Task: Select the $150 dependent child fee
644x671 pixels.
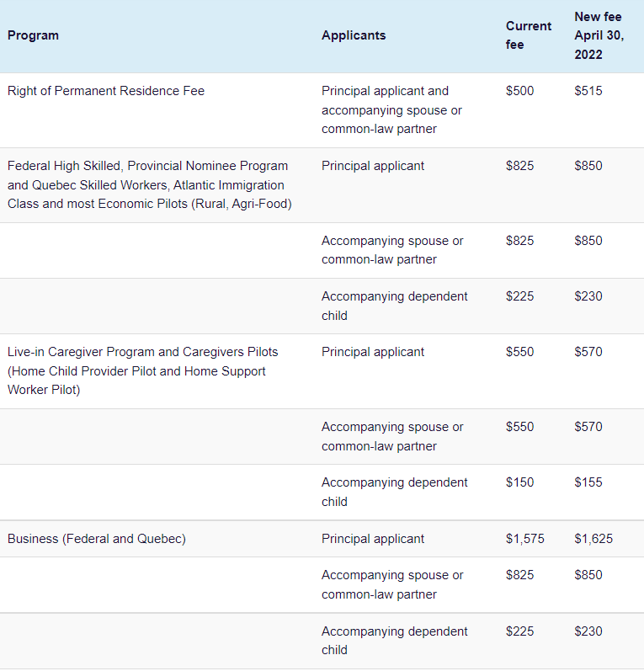Action: coord(519,482)
